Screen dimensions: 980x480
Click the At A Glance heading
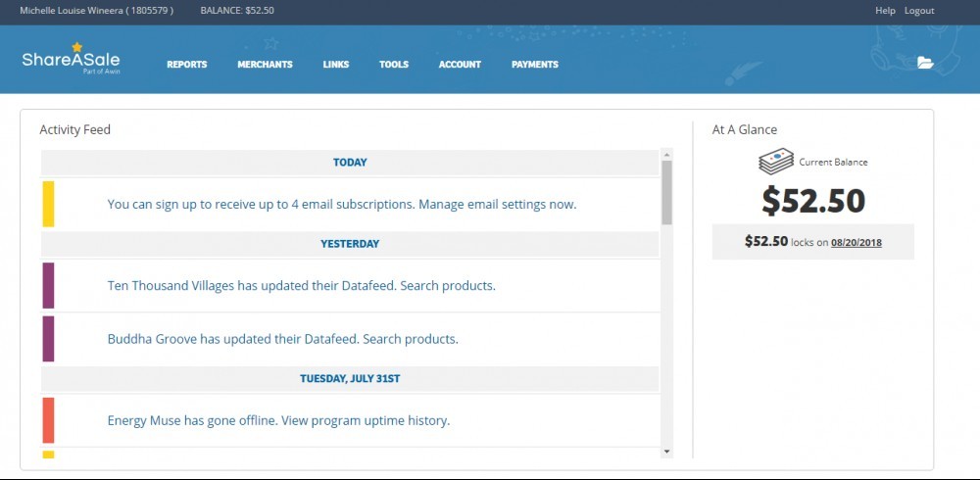click(745, 130)
